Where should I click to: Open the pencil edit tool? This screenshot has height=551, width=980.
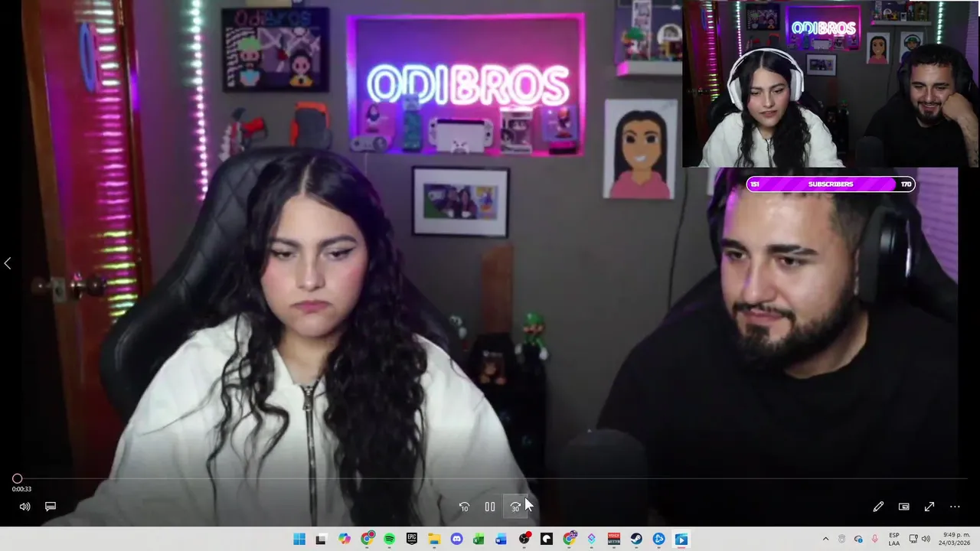pyautogui.click(x=878, y=507)
